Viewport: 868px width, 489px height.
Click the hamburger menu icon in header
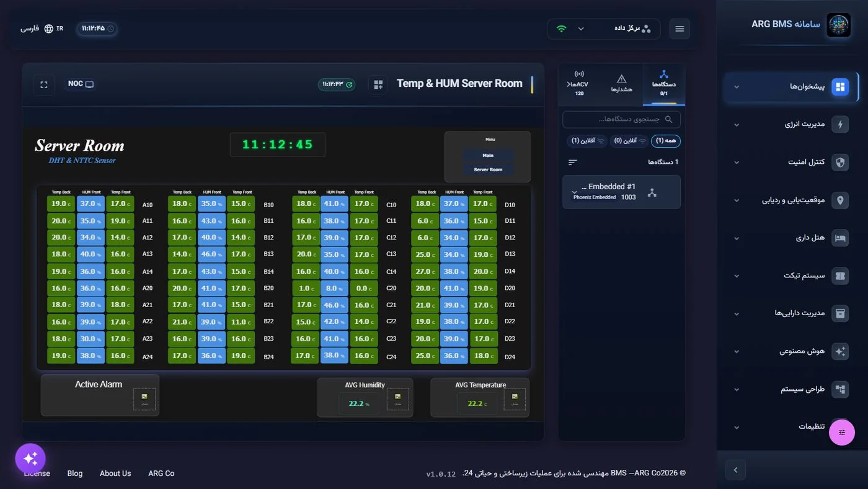click(680, 29)
